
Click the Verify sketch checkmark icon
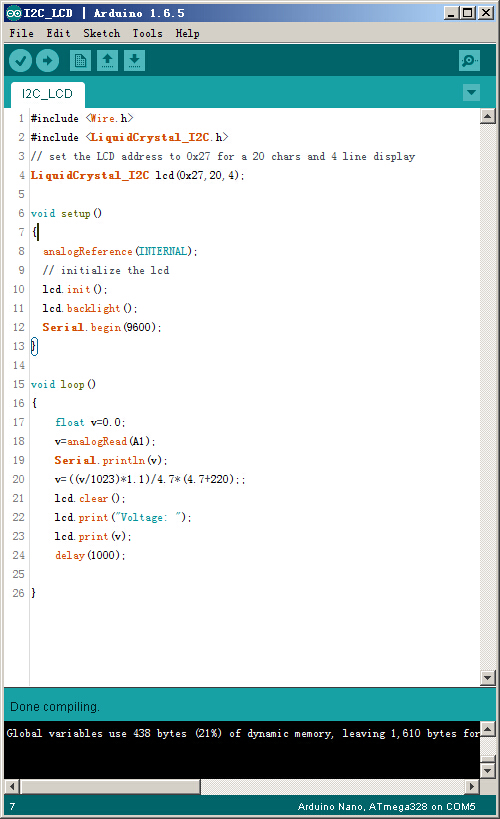click(21, 61)
